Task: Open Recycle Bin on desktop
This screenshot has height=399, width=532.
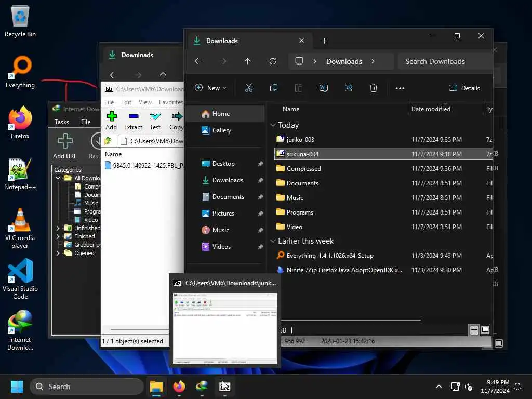Action: pyautogui.click(x=20, y=21)
